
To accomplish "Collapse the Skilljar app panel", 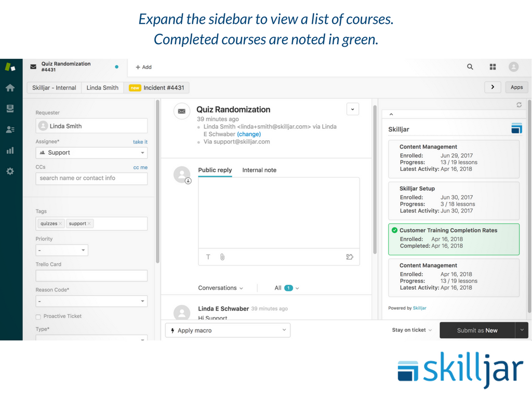I will click(391, 114).
